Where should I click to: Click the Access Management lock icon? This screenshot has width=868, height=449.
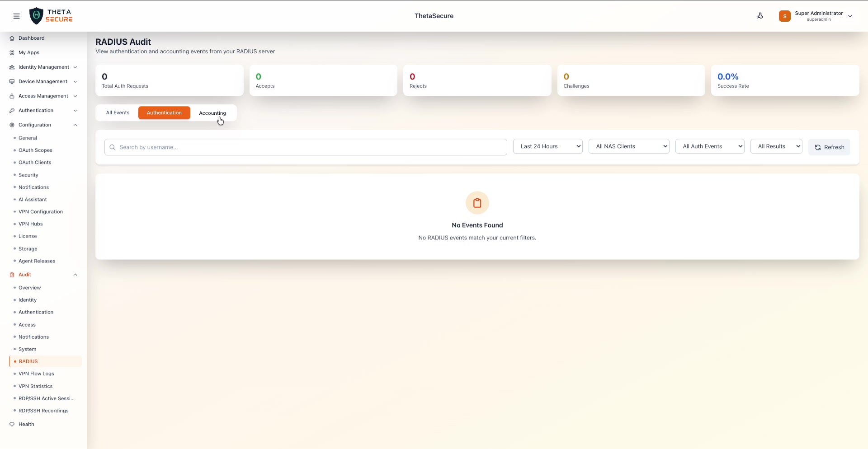click(x=12, y=96)
